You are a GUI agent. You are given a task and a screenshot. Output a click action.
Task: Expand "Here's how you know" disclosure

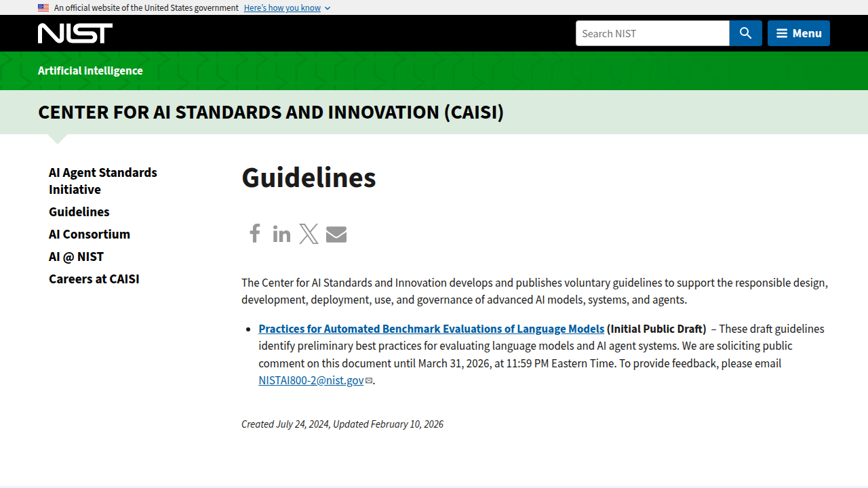pyautogui.click(x=287, y=8)
